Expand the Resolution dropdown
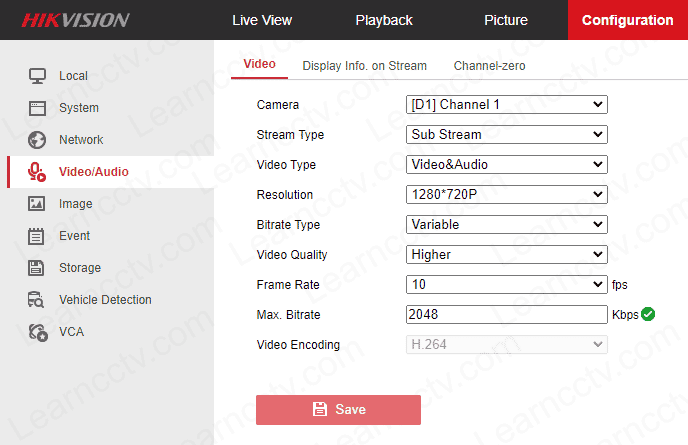Screen dimensions: 688x445 (x=506, y=194)
